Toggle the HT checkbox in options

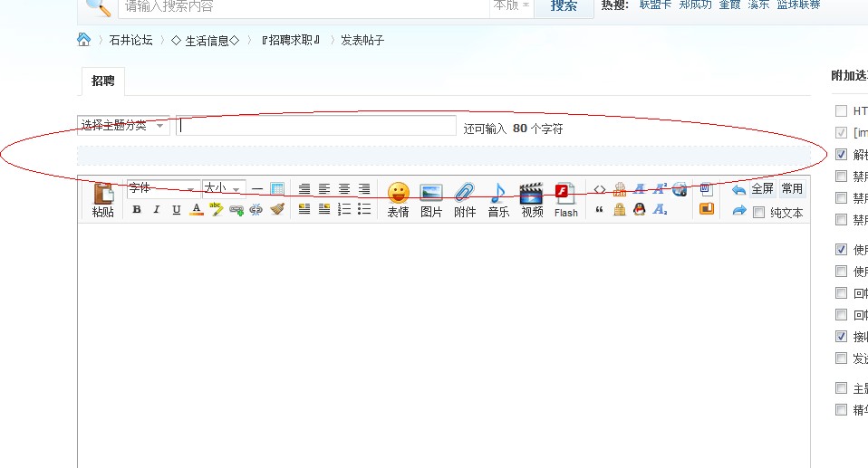click(841, 110)
